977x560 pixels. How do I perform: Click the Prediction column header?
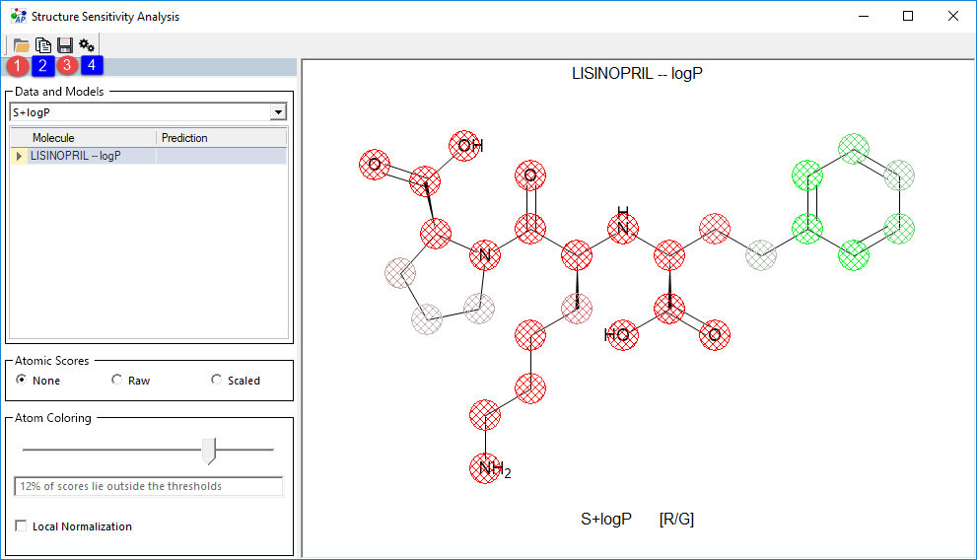(221, 138)
